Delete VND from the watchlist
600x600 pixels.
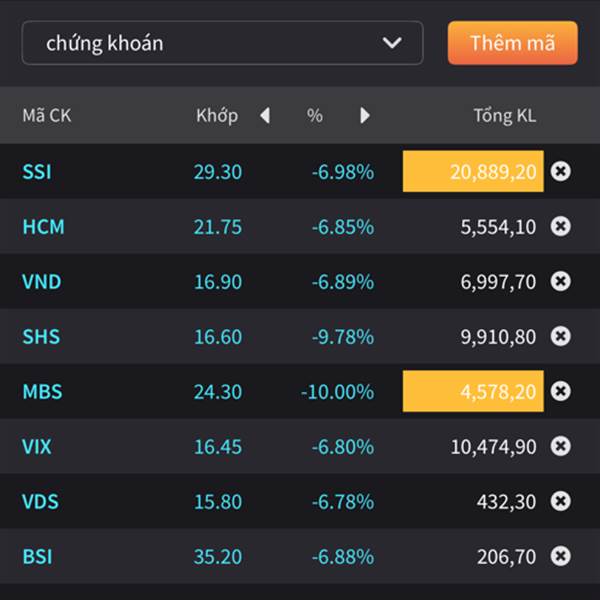point(561,281)
